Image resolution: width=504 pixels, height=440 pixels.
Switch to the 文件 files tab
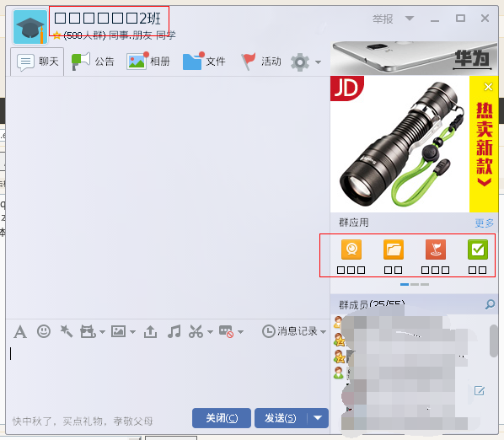click(x=204, y=62)
